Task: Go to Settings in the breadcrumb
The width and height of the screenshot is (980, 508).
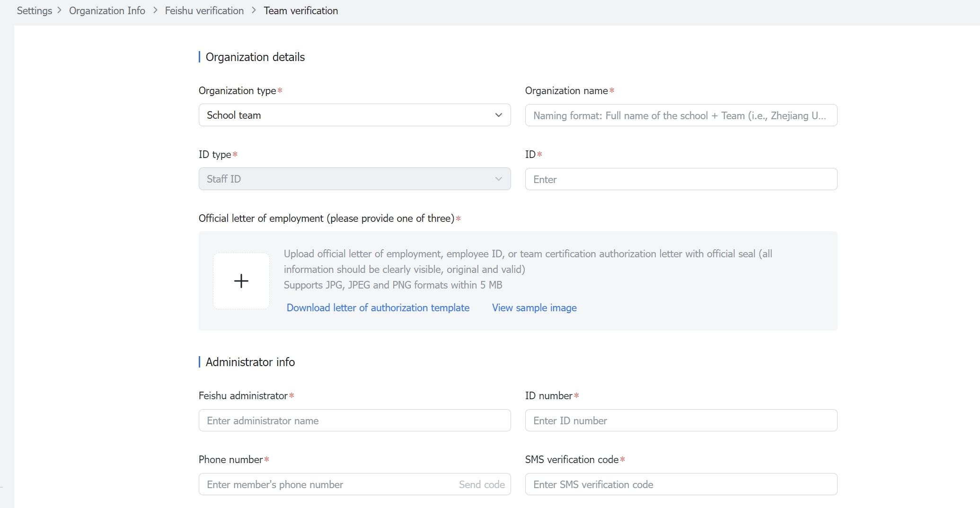Action: (x=35, y=10)
